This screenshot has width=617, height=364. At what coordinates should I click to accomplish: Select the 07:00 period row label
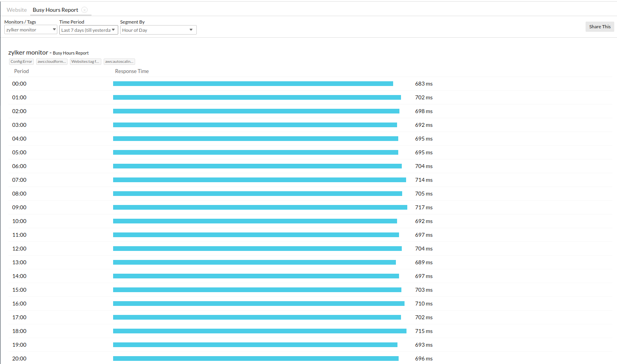coord(19,180)
